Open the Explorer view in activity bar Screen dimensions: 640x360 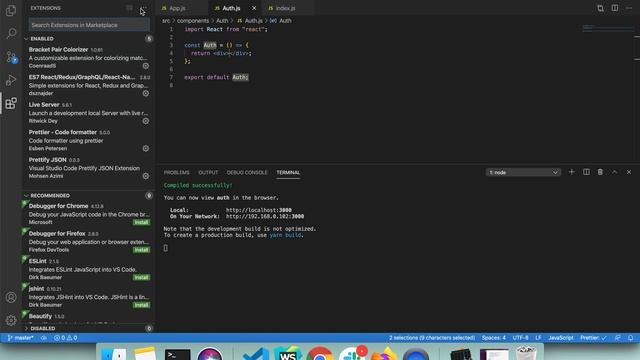coord(11,11)
